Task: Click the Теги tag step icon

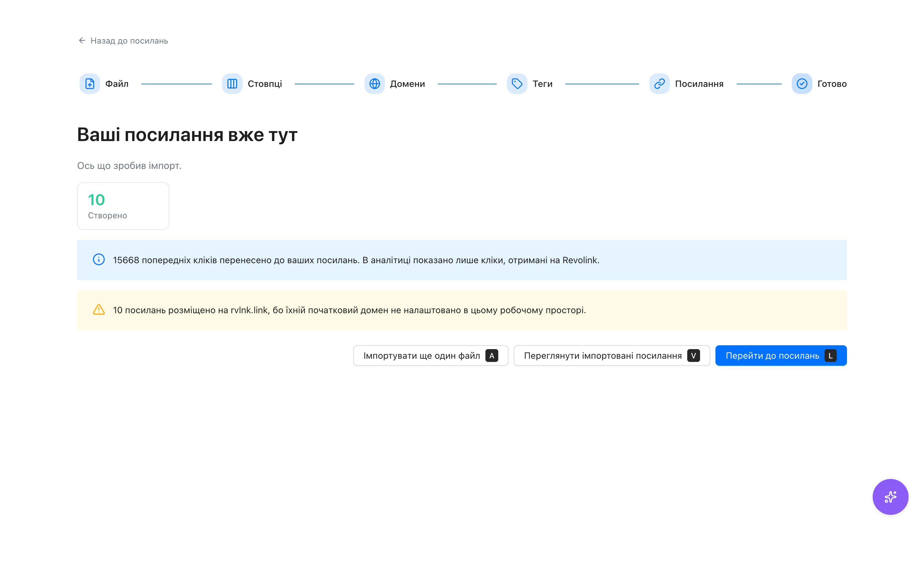Action: tap(517, 84)
